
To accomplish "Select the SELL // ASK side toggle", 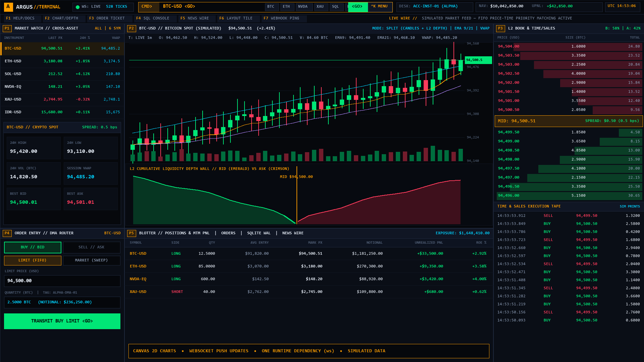I will click(92, 247).
